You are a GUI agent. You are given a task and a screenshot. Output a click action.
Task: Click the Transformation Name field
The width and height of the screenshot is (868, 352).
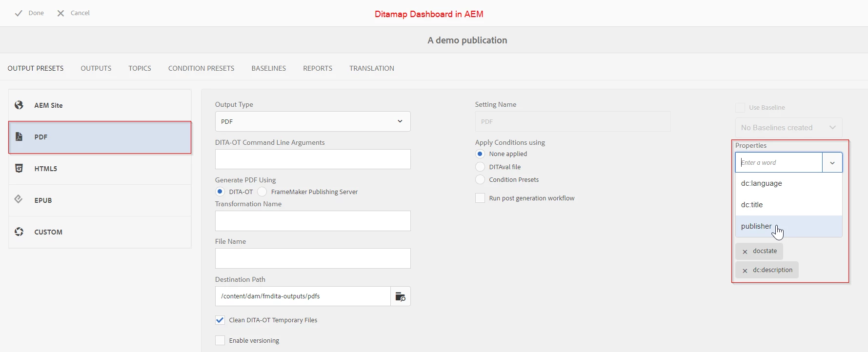(313, 221)
